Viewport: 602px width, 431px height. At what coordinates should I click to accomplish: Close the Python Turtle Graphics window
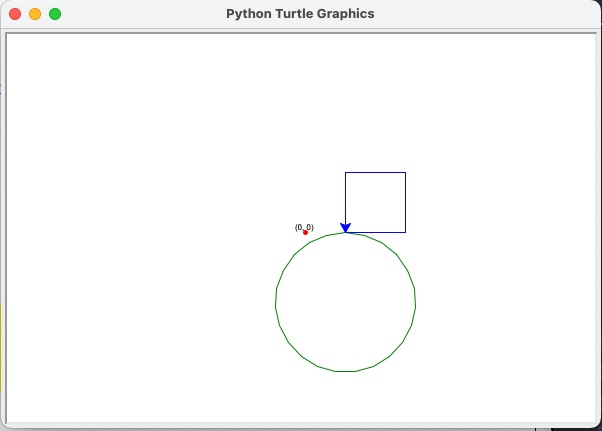coord(15,14)
